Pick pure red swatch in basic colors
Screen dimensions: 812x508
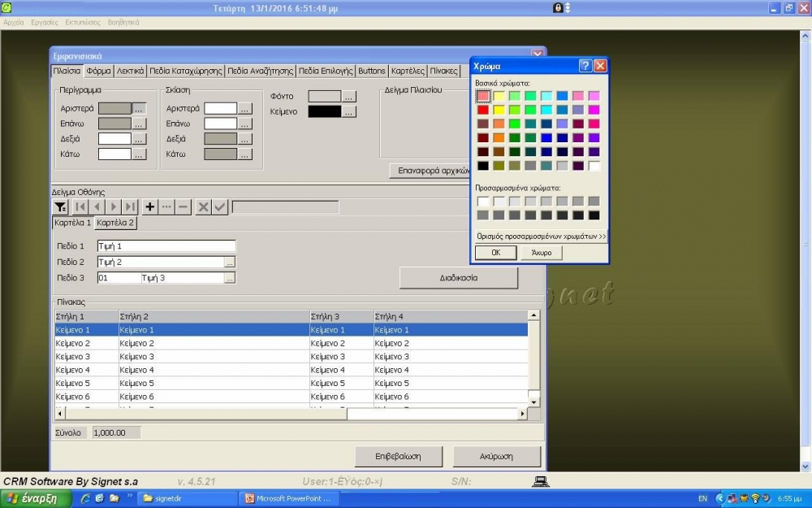coord(483,110)
